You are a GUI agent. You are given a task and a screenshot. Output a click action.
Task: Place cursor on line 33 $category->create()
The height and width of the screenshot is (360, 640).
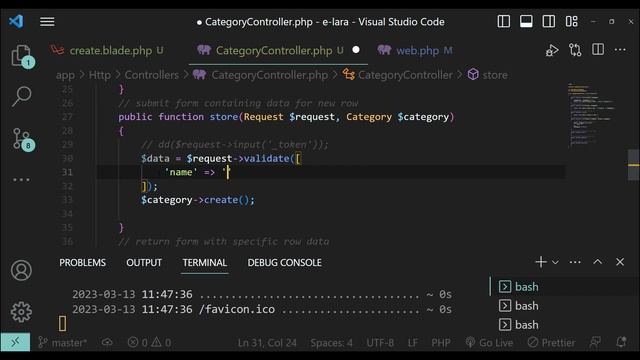click(x=198, y=200)
